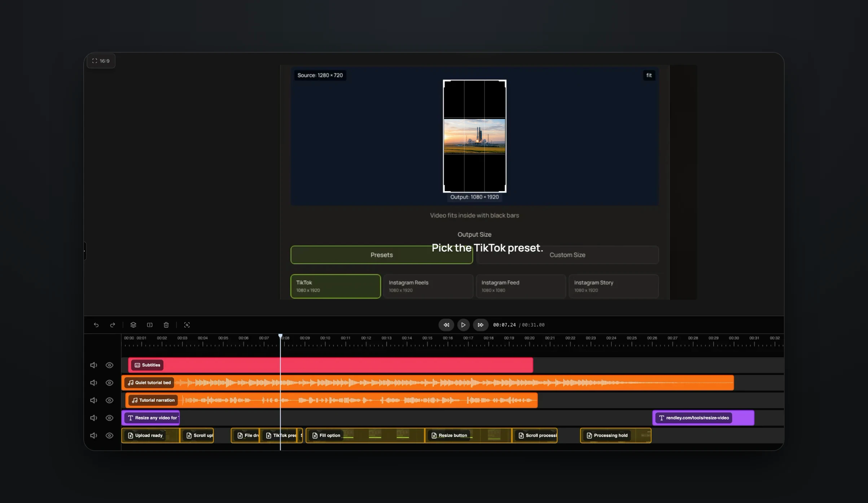The height and width of the screenshot is (503, 868).
Task: Click the fast-forward playback button
Action: (x=481, y=325)
